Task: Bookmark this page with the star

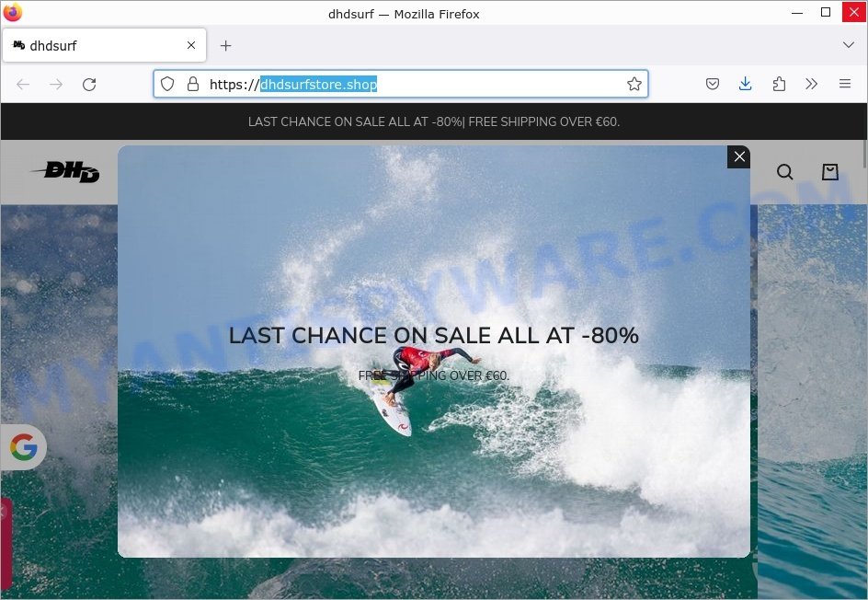Action: (x=634, y=84)
